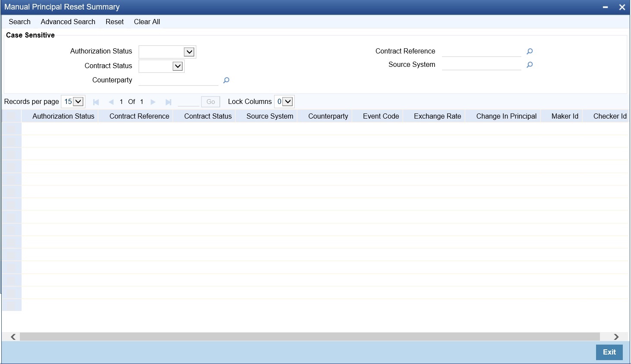Screen dimensions: 631x364
Task: Open Advanced Search
Action: click(x=68, y=22)
